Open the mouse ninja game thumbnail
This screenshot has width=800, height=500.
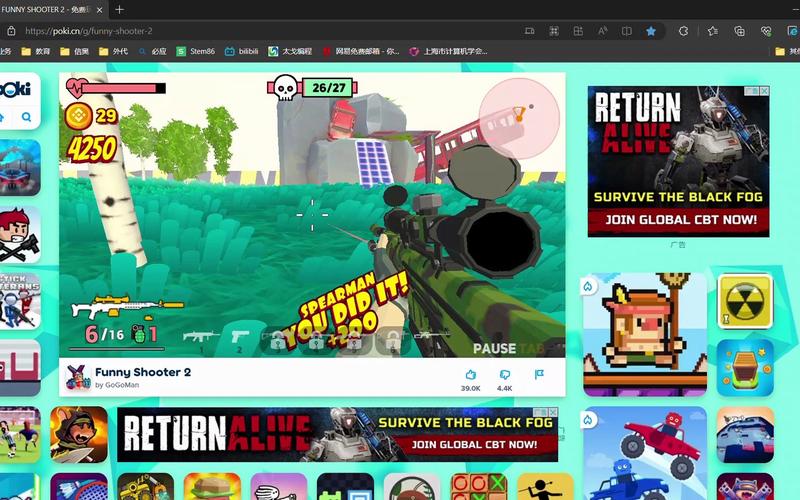coord(79,435)
